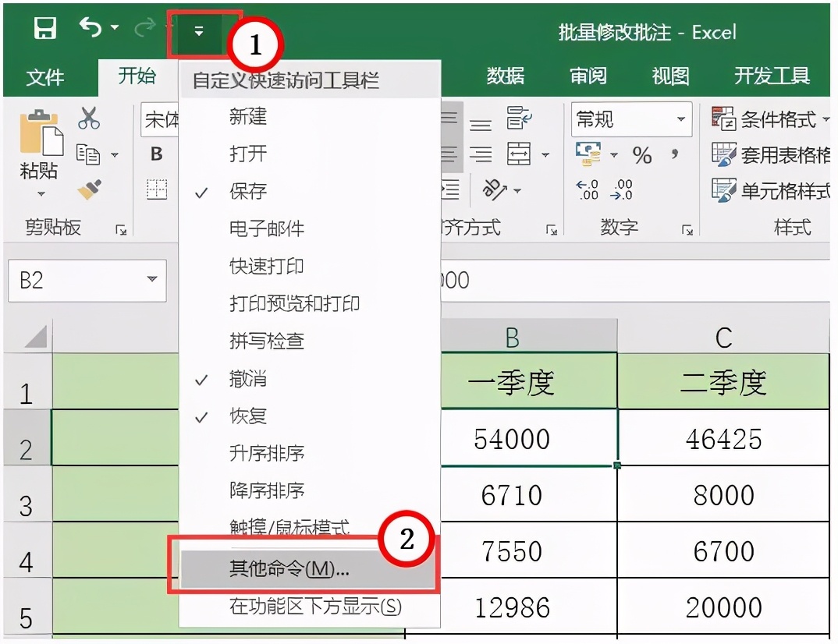Screen dimensions: 838x644
Task: Click the Undo arrow icon
Action: pyautogui.click(x=91, y=27)
